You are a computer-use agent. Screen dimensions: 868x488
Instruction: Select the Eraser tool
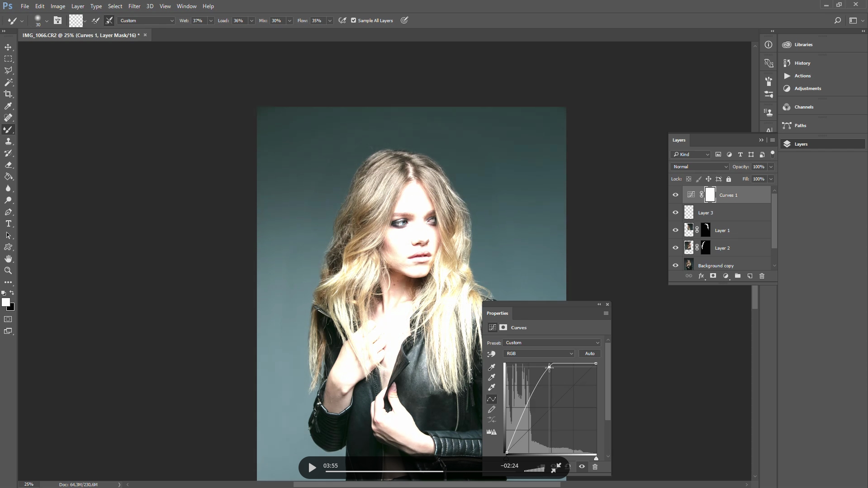tap(8, 165)
